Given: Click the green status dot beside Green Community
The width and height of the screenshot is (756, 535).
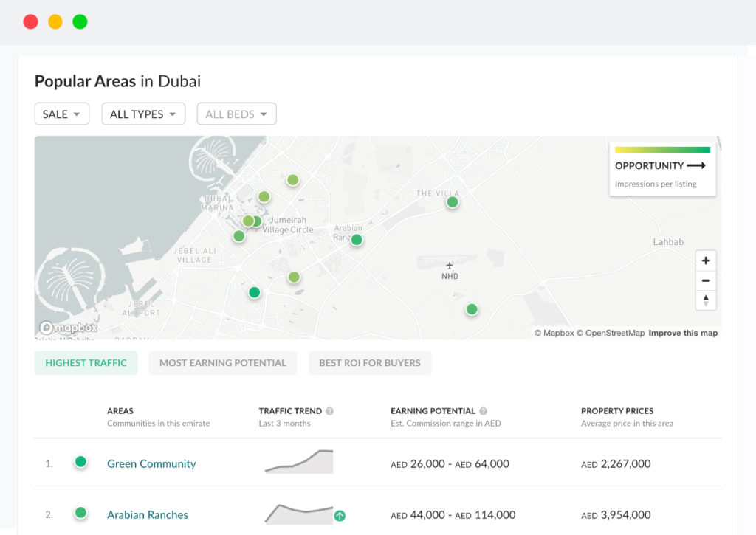Looking at the screenshot, I should coord(80,462).
